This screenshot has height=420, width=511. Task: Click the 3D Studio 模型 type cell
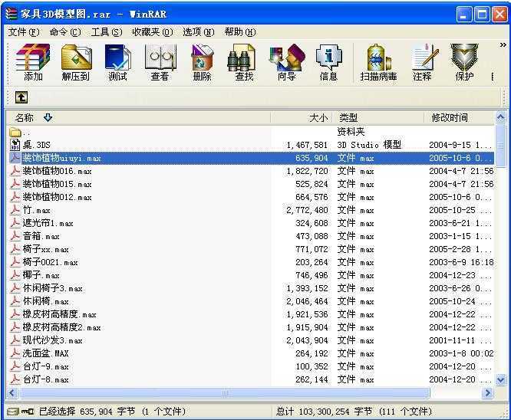369,145
